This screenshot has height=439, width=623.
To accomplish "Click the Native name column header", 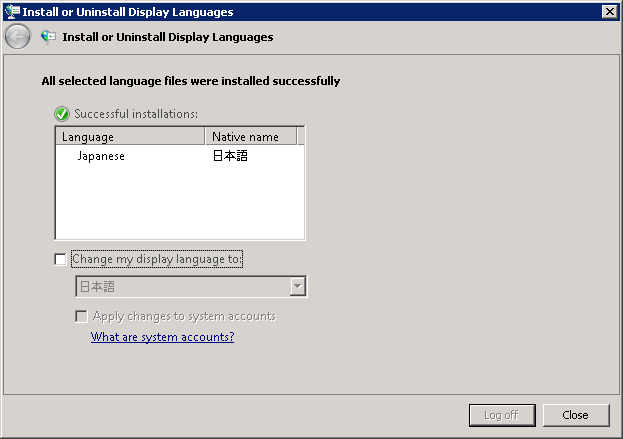I will 250,137.
